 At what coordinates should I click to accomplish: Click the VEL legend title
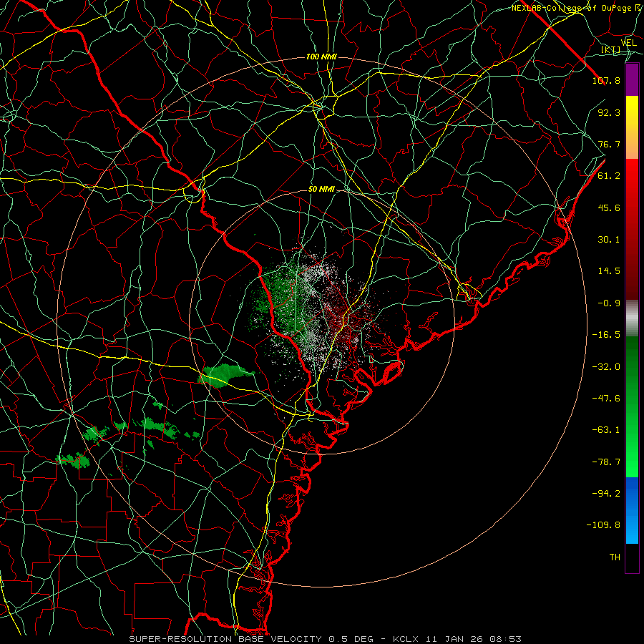628,43
